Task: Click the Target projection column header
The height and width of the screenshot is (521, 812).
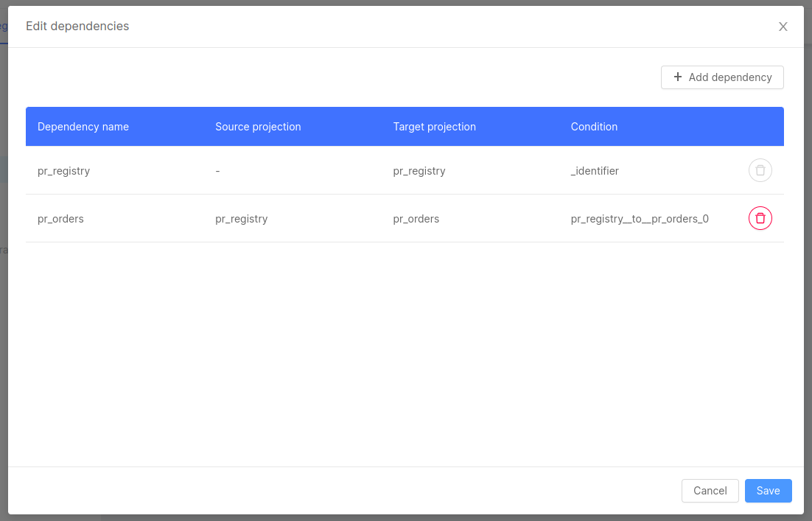Action: tap(435, 127)
